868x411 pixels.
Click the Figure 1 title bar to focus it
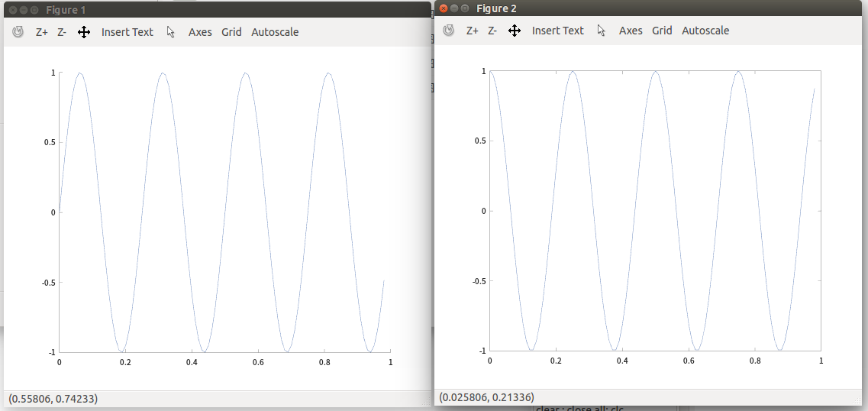[229, 10]
